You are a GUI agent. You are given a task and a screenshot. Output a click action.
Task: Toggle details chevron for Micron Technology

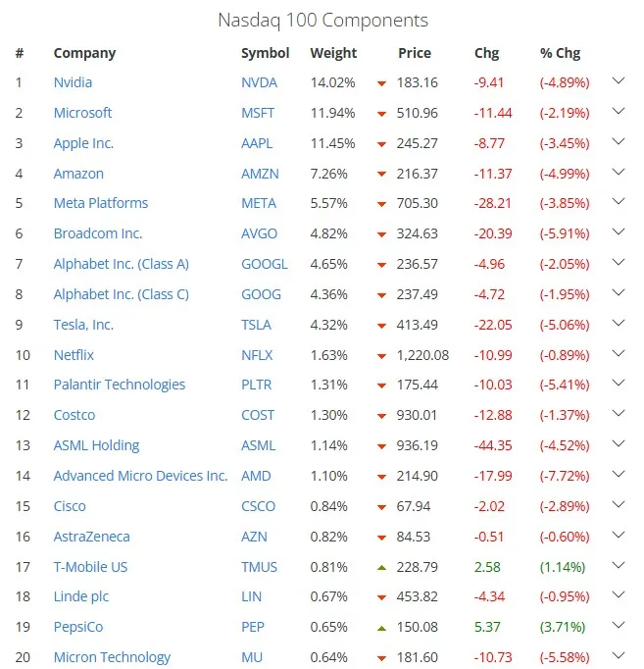pos(618,656)
